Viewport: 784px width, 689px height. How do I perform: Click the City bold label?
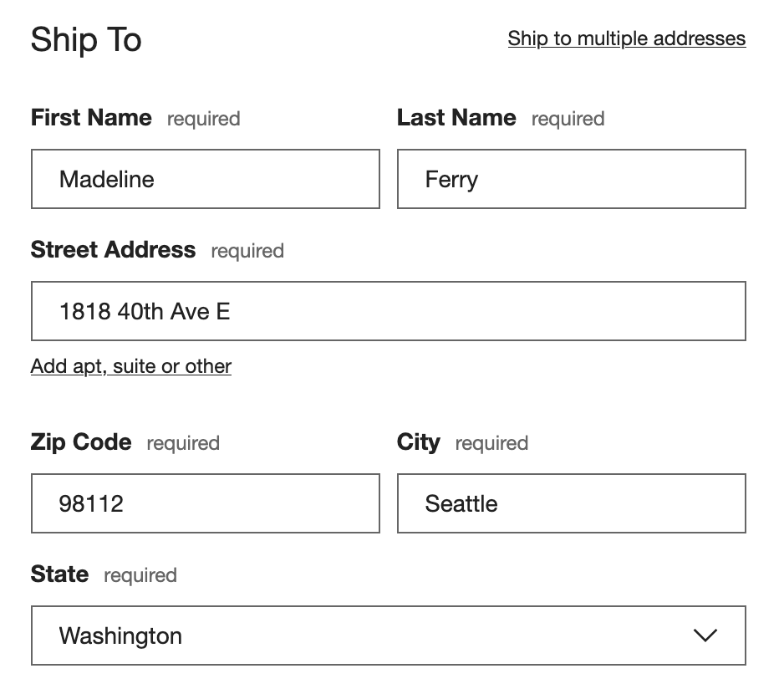coord(418,442)
